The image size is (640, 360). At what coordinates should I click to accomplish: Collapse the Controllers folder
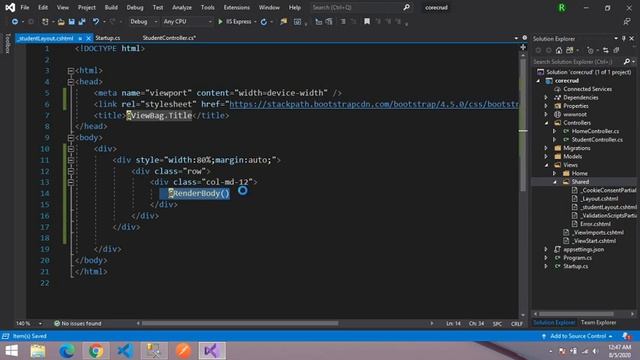pyautogui.click(x=546, y=123)
